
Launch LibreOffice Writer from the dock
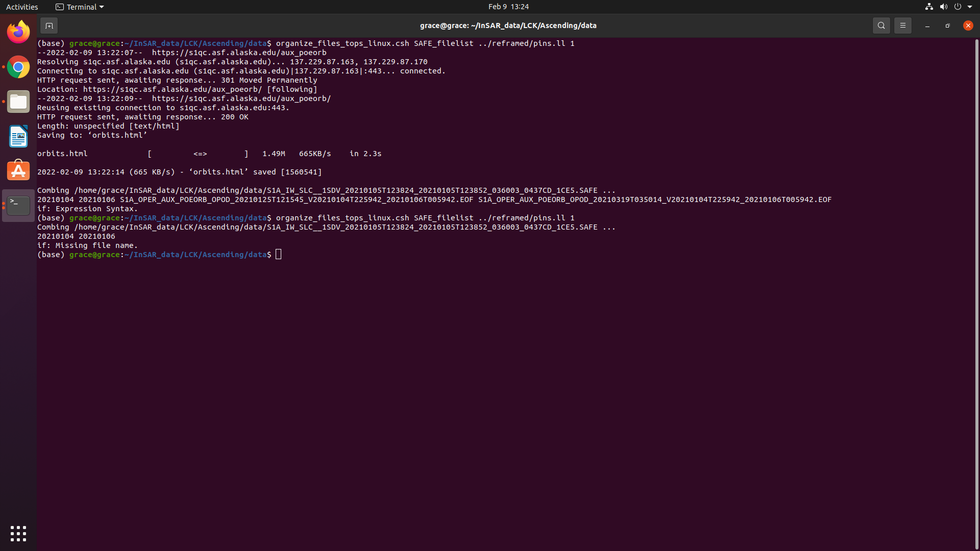(x=18, y=136)
